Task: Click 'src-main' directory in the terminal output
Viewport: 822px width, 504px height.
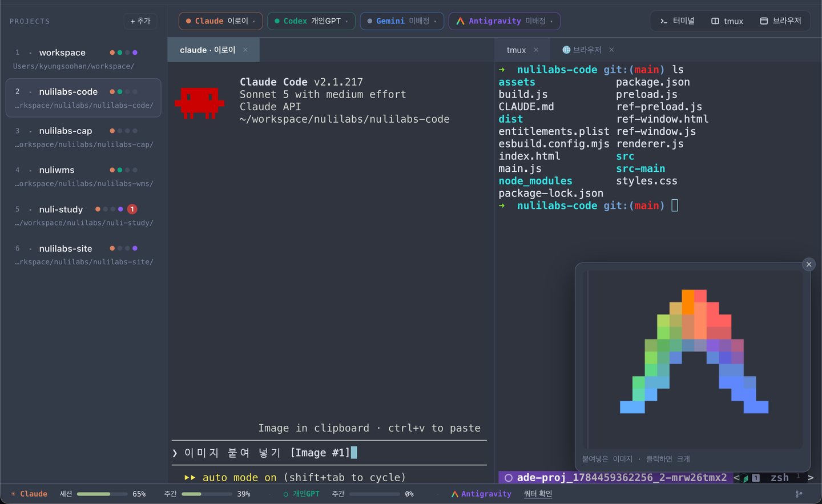Action: (x=640, y=169)
